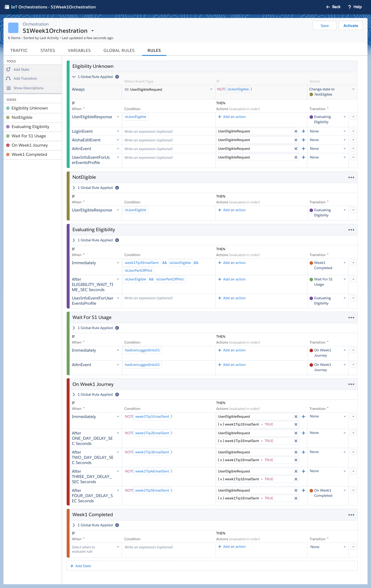Switch to GLOBAL RULES tab
This screenshot has height=588, width=371.
[x=119, y=50]
